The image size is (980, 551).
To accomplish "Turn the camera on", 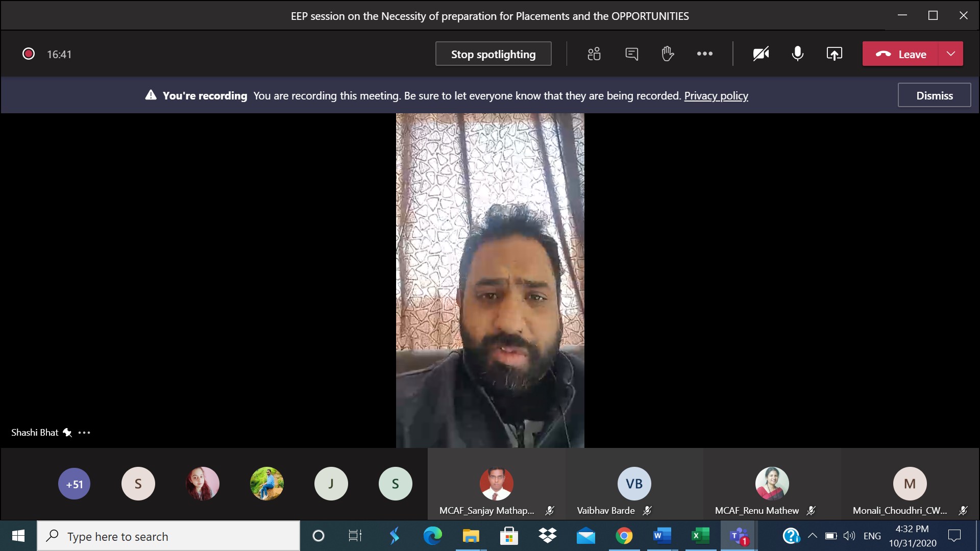I will coord(761,54).
